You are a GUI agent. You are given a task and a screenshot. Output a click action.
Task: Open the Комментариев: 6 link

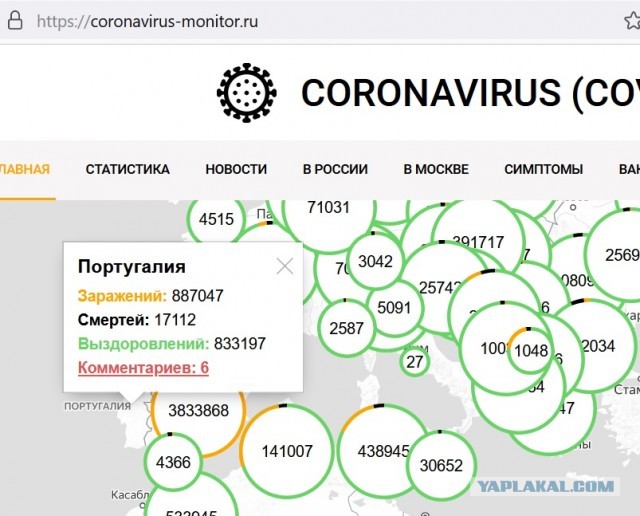pyautogui.click(x=143, y=368)
